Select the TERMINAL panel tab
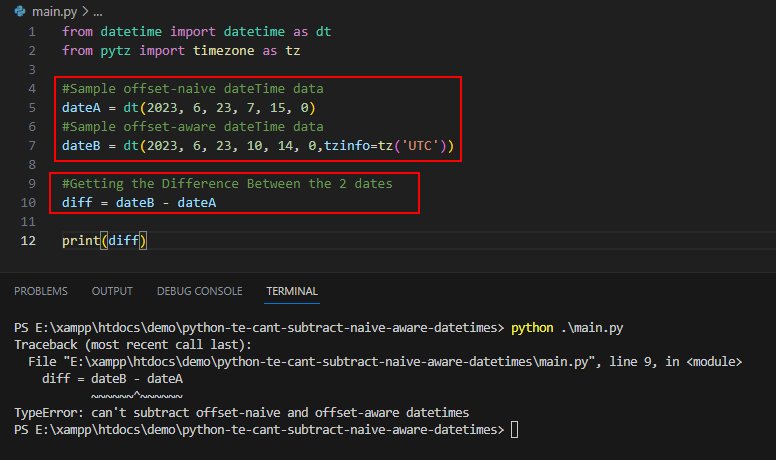 click(x=292, y=291)
